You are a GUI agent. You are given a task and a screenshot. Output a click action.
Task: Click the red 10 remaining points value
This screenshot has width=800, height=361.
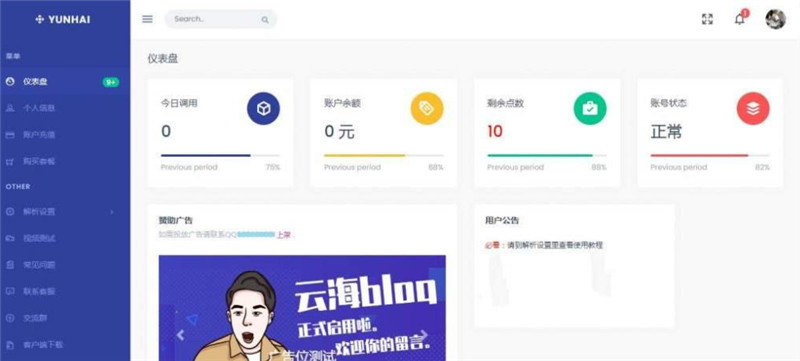(495, 132)
